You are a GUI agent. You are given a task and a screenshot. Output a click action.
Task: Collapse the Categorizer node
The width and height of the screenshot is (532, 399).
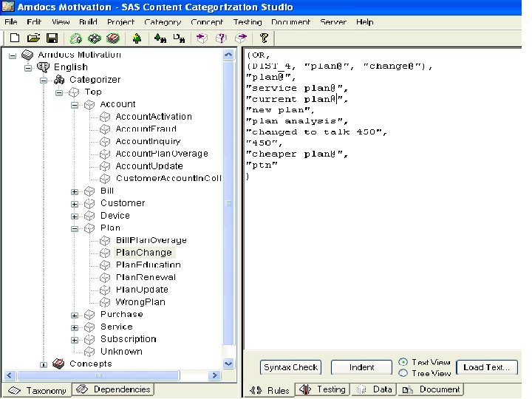tap(44, 81)
